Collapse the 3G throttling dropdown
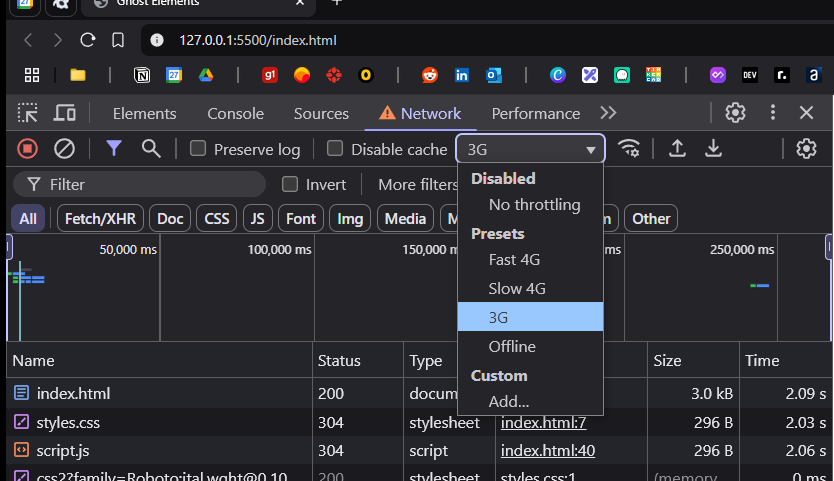 (530, 149)
